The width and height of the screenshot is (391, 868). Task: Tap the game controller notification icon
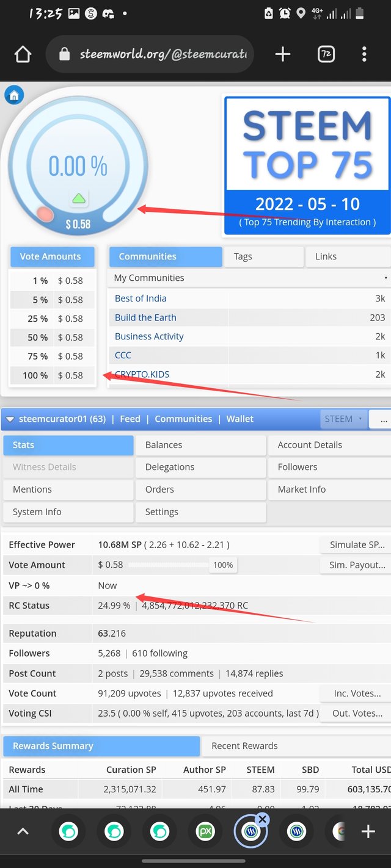(108, 13)
